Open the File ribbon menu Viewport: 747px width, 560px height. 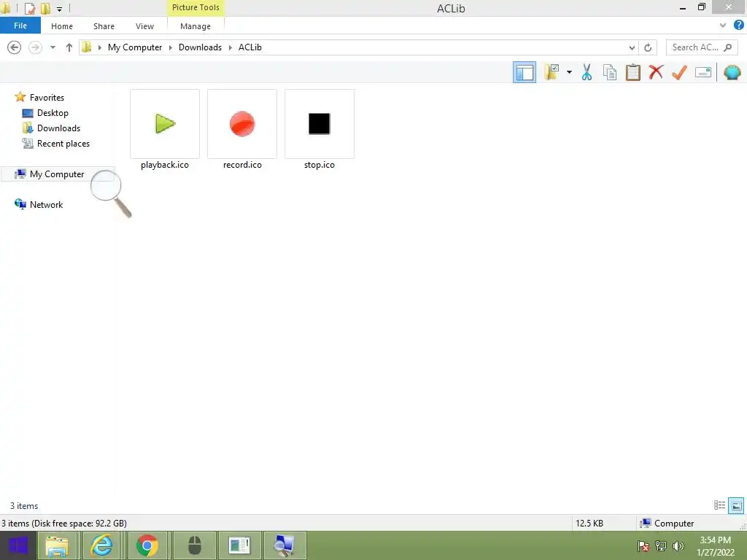click(20, 26)
